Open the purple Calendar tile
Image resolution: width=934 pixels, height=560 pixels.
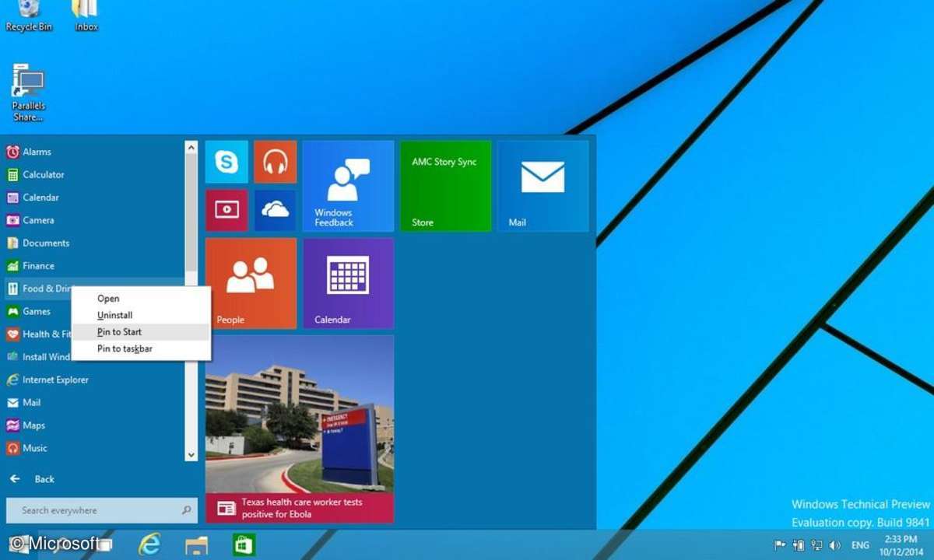tap(348, 283)
